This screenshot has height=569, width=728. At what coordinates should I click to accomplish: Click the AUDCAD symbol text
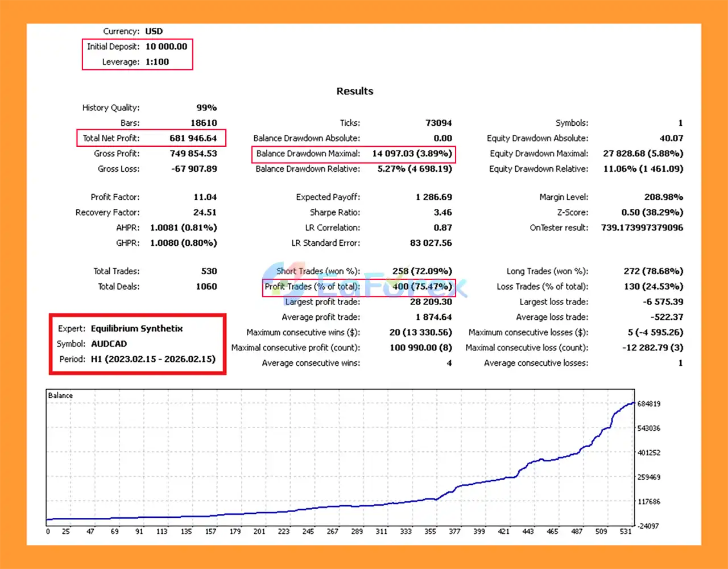pyautogui.click(x=109, y=344)
